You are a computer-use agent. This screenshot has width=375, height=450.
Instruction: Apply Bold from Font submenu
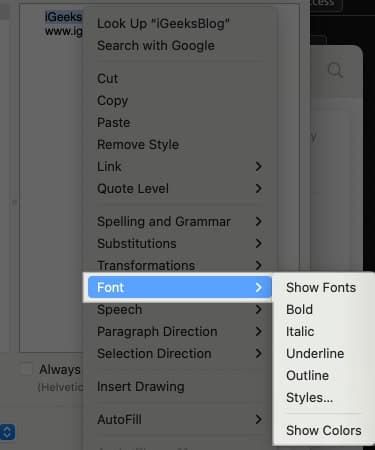[323, 310]
